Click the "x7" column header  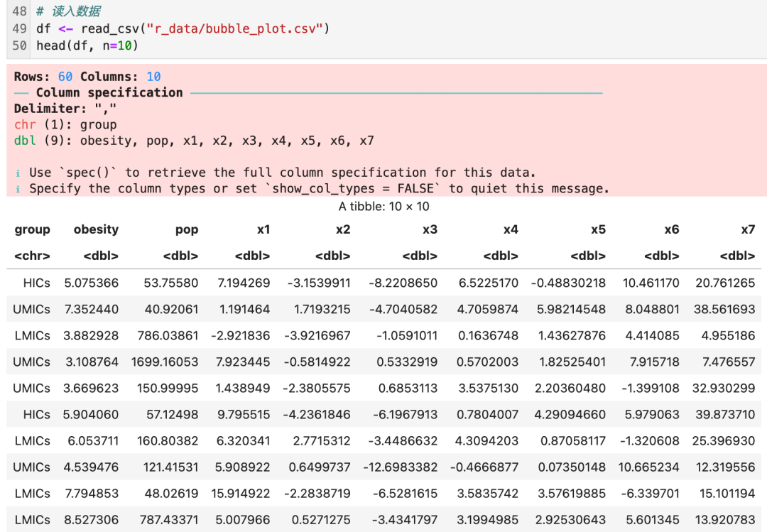[x=748, y=229]
